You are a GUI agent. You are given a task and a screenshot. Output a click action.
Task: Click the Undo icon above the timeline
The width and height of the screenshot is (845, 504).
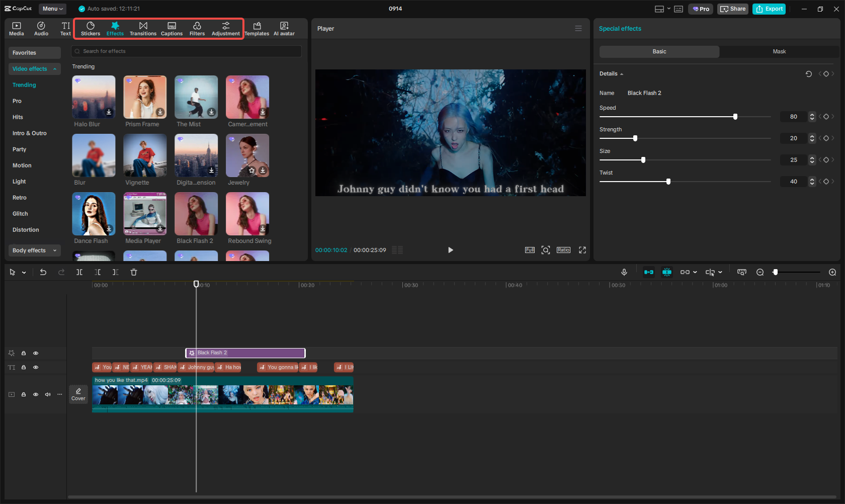point(43,272)
